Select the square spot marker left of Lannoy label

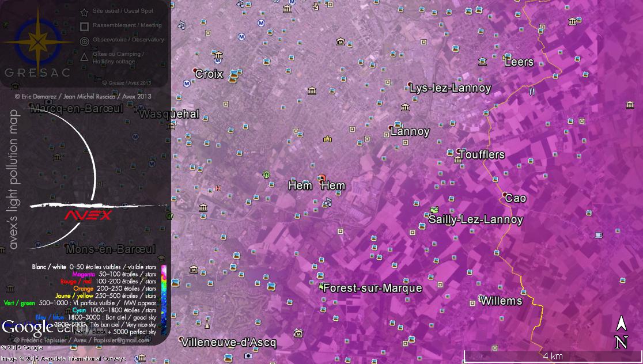point(386,134)
